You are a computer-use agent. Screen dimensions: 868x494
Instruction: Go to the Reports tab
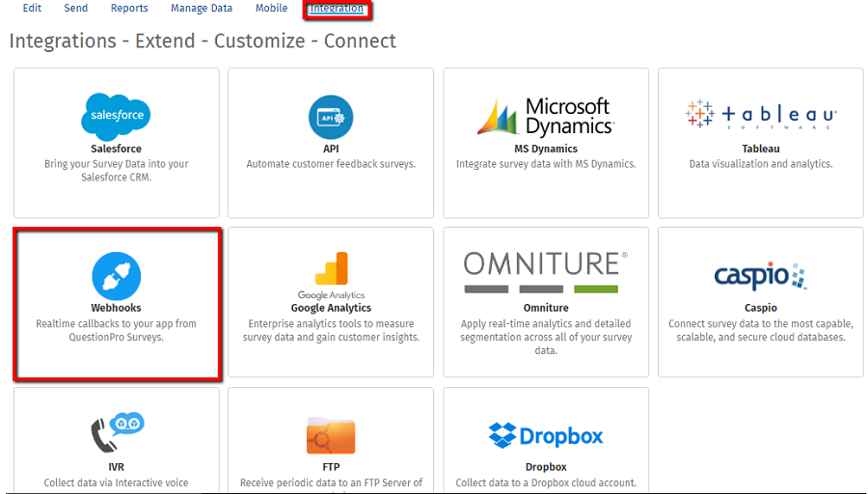click(129, 9)
